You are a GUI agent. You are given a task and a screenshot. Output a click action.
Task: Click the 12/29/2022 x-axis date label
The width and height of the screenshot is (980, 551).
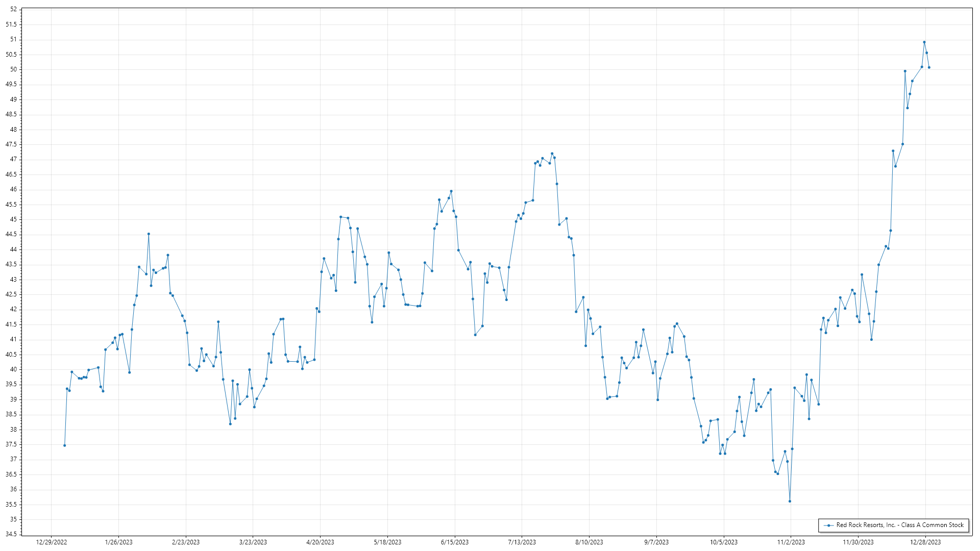tap(52, 542)
